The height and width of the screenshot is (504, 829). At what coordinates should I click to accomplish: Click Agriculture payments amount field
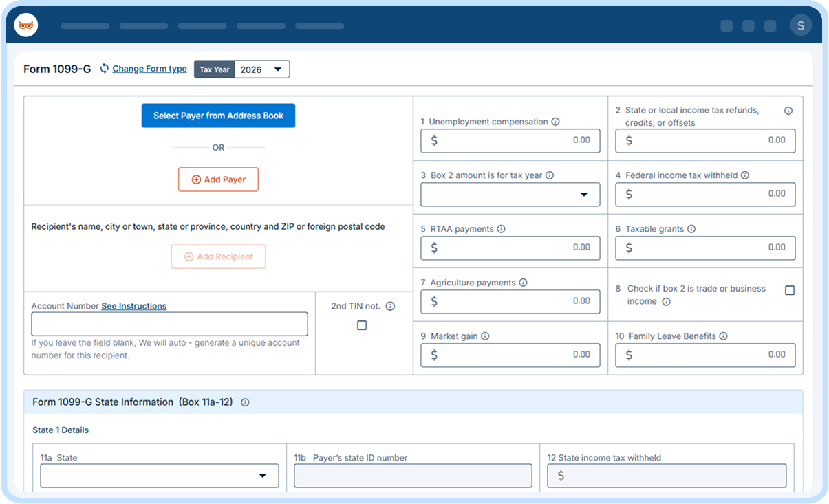pyautogui.click(x=510, y=302)
